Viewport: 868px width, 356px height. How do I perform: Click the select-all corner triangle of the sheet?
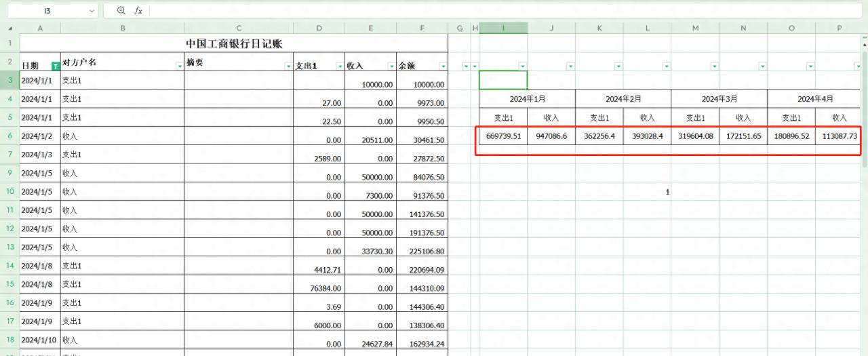coord(9,28)
